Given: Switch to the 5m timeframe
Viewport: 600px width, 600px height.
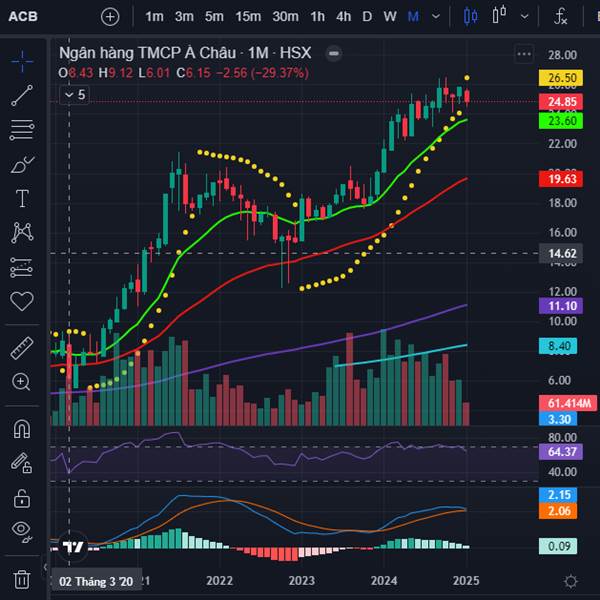Looking at the screenshot, I should point(214,17).
